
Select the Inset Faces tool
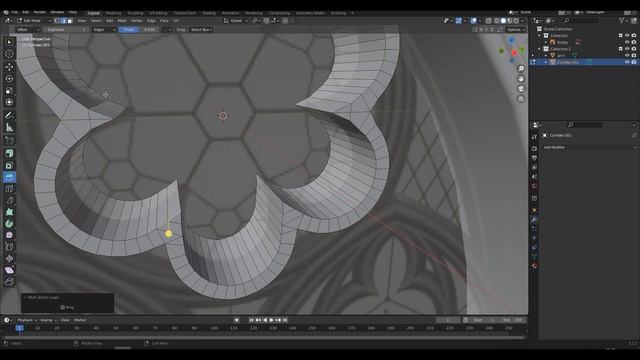click(9, 165)
